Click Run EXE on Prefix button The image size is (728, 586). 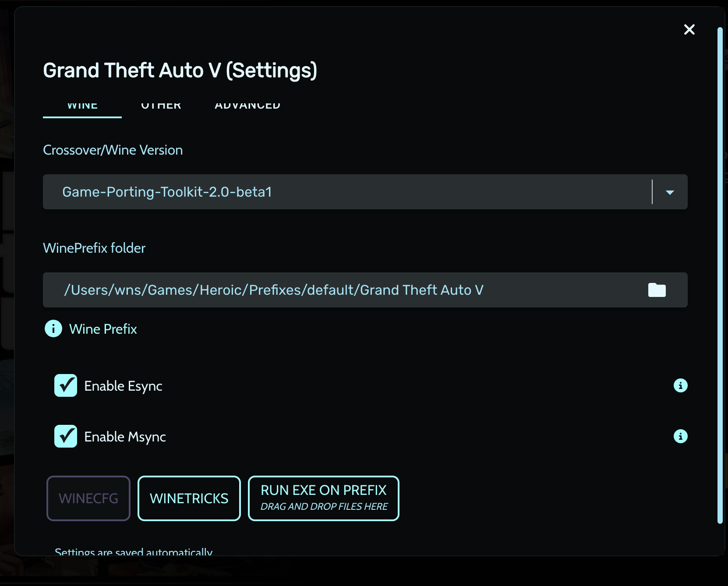click(x=324, y=498)
